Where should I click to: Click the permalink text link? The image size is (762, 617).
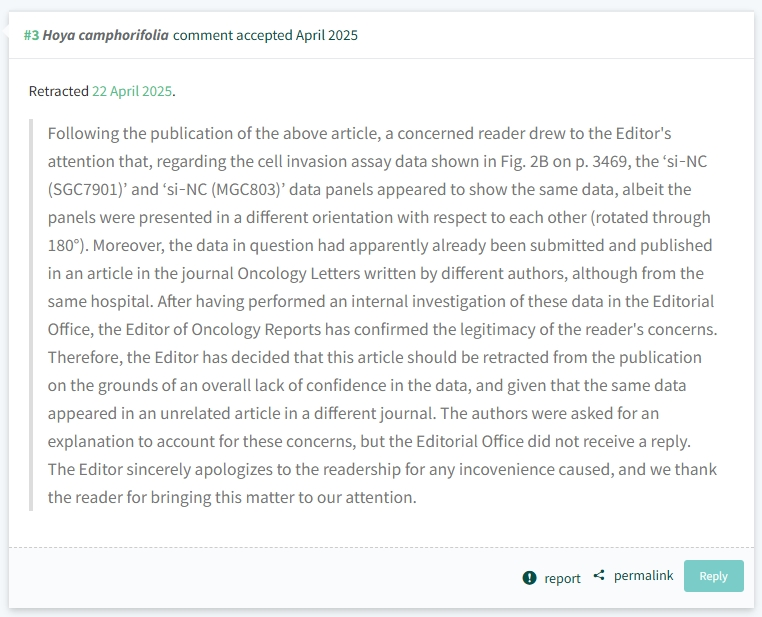click(643, 576)
